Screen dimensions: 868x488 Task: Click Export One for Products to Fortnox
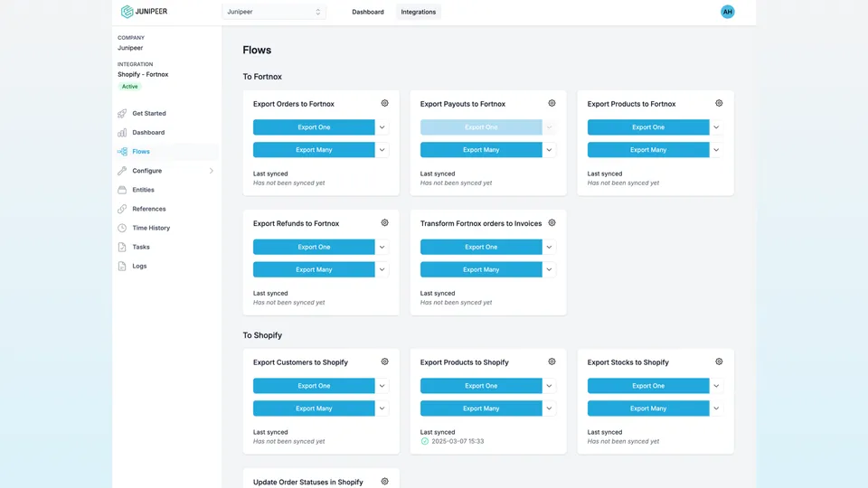coord(648,127)
